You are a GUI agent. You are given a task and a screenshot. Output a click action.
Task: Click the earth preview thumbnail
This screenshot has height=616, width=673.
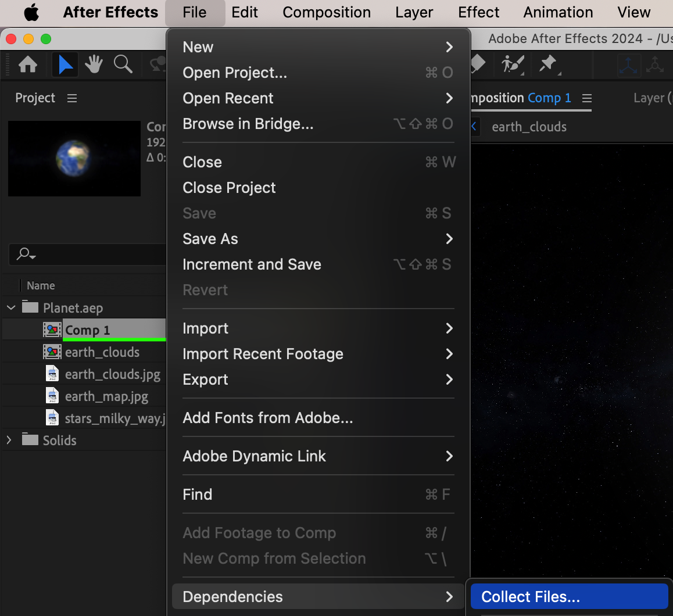pyautogui.click(x=74, y=159)
